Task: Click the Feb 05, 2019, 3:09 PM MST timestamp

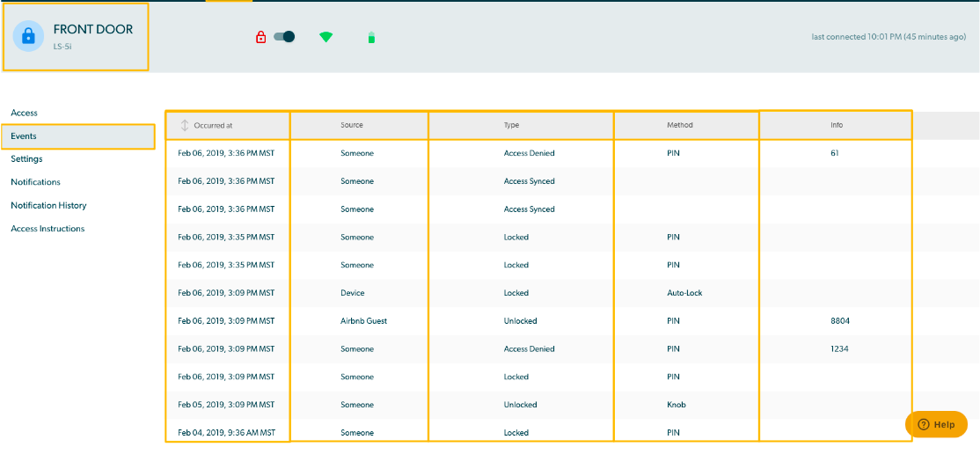Action: pos(226,405)
